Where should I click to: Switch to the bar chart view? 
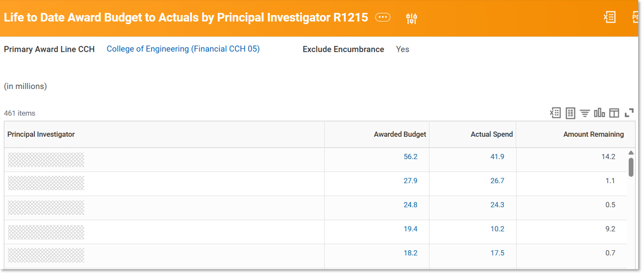point(599,113)
